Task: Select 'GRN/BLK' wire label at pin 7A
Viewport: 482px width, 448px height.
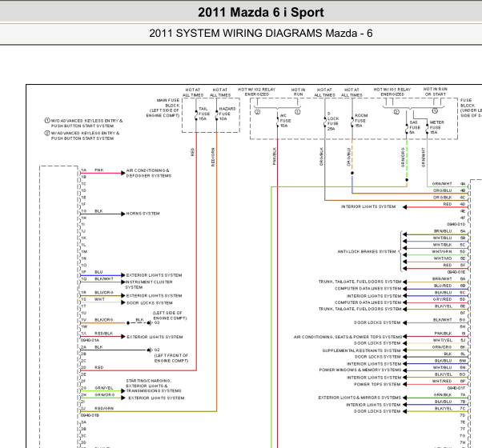Action: (x=443, y=395)
